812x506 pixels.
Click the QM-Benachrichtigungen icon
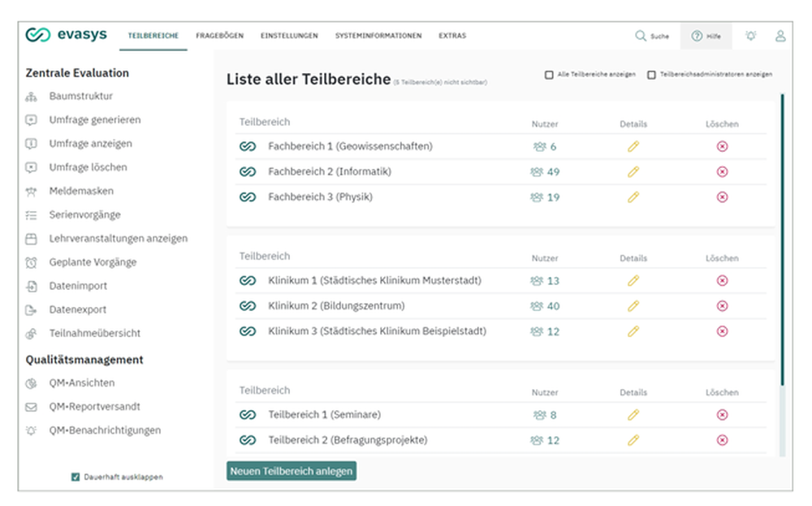tap(31, 431)
